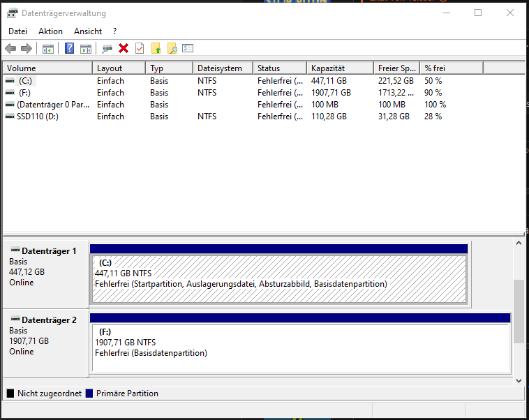529x420 pixels.
Task: Sort by the Dateisystem column header
Action: point(223,68)
